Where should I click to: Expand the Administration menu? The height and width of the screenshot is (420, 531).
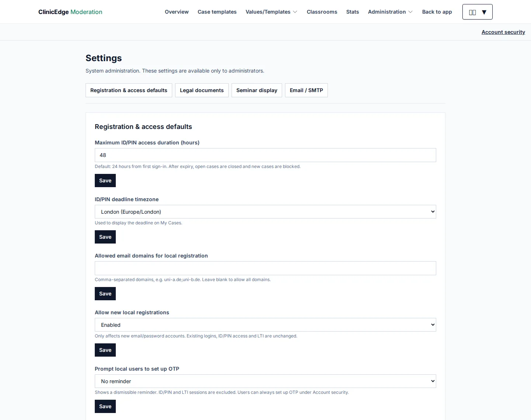tap(390, 12)
